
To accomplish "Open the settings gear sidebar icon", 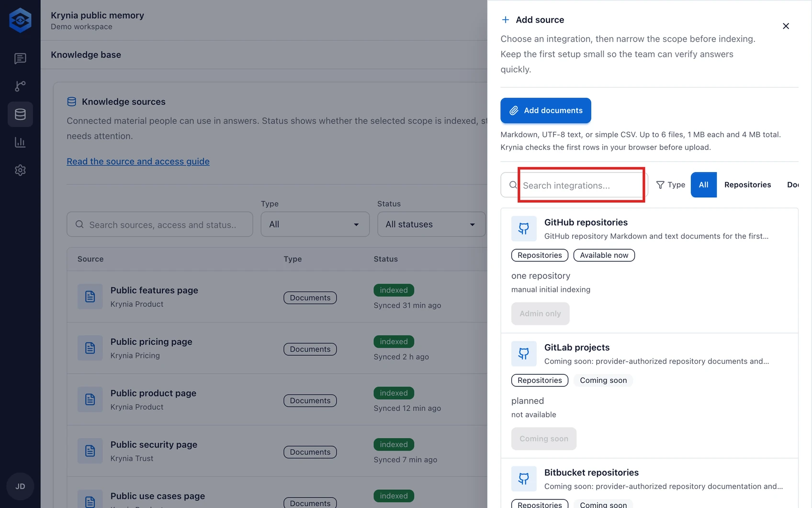I will [20, 170].
